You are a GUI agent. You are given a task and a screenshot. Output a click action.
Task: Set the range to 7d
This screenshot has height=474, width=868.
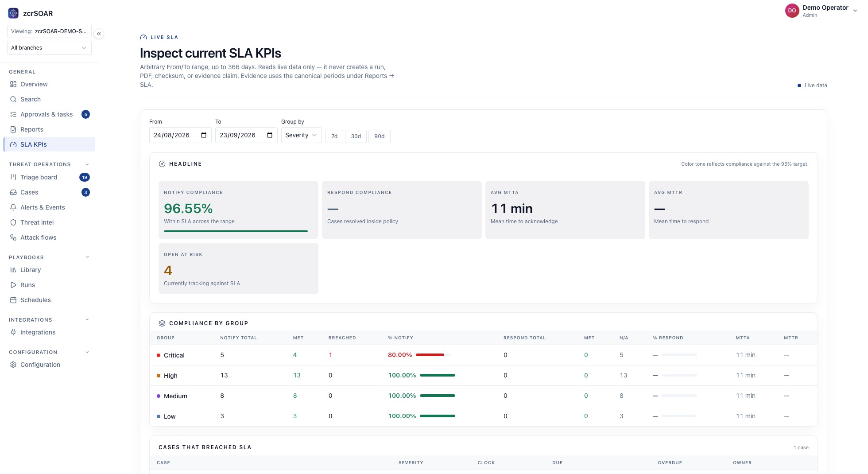334,136
